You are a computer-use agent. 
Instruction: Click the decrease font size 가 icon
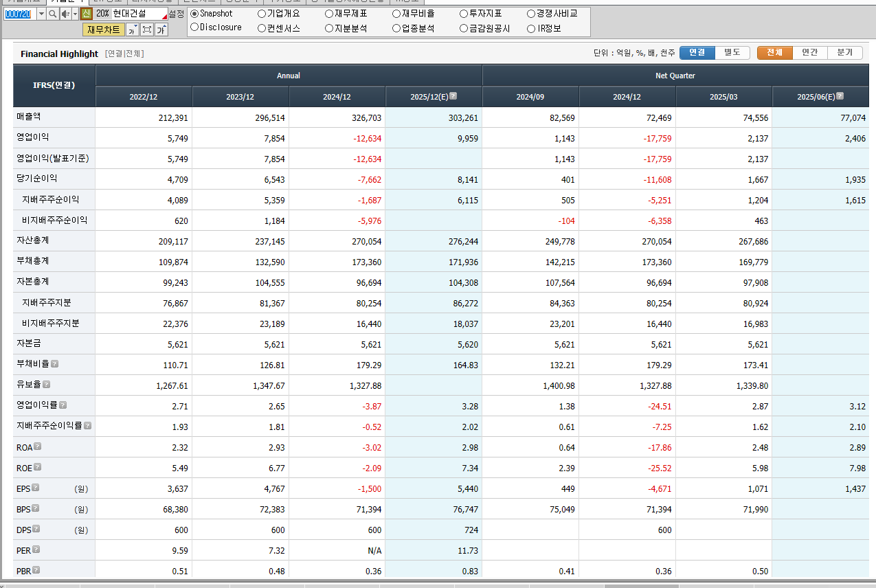point(132,30)
